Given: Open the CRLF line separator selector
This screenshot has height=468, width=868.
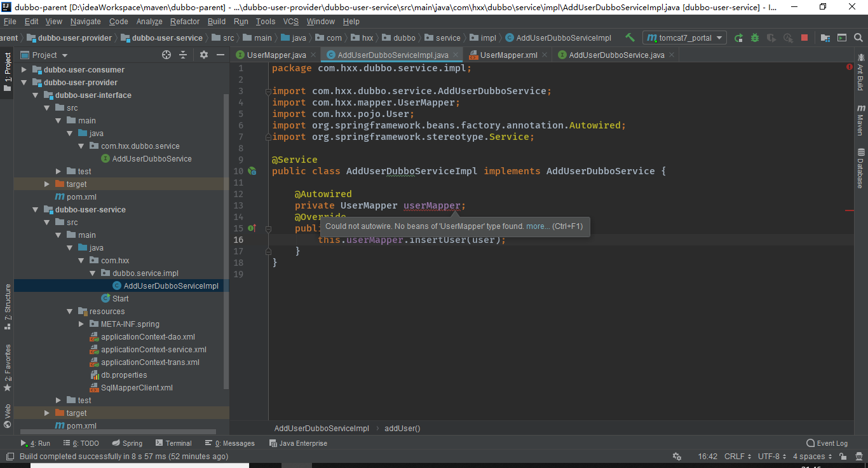Looking at the screenshot, I should (x=738, y=457).
